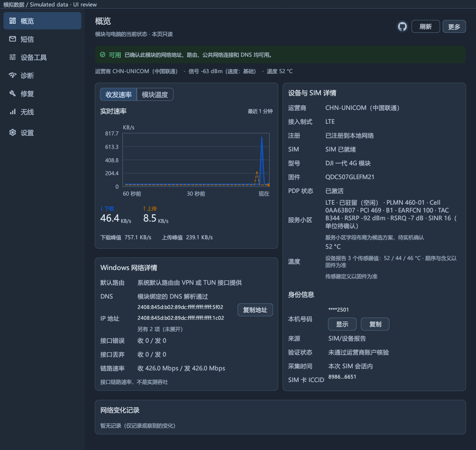Click the settings gear icon
This screenshot has width=476, height=450.
[13, 132]
